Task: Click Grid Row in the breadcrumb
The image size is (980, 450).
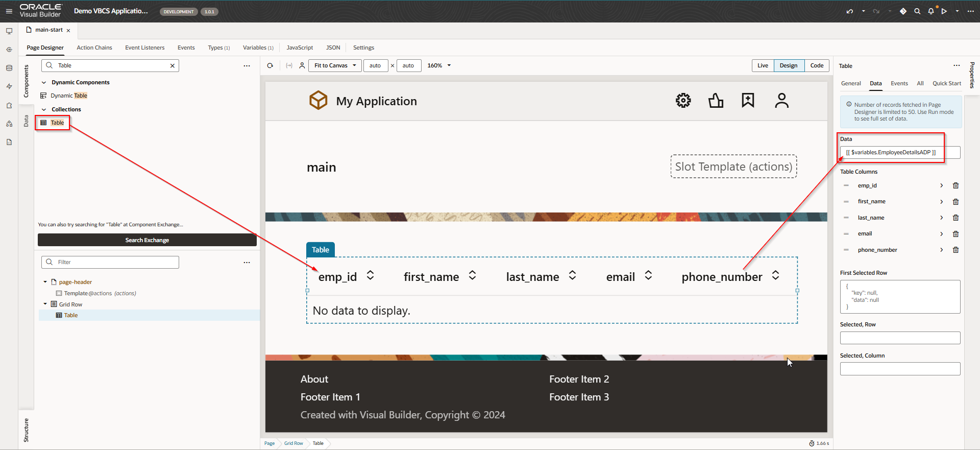Action: click(293, 443)
